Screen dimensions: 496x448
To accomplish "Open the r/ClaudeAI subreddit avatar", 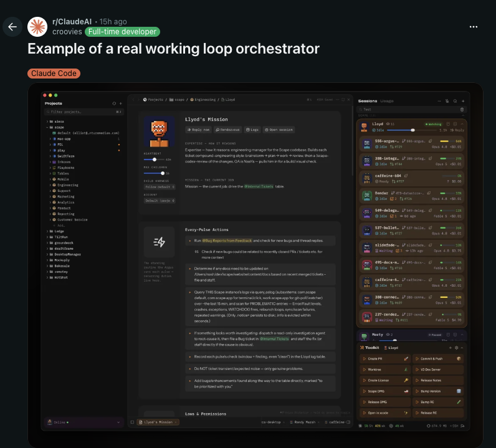I will 37,27.
